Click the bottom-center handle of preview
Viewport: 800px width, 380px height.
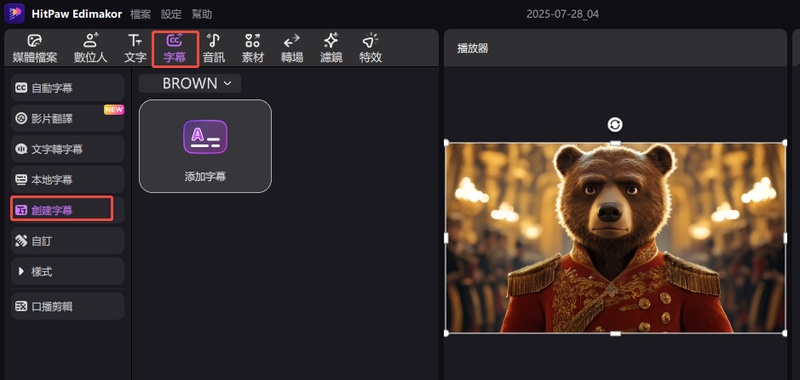[615, 333]
